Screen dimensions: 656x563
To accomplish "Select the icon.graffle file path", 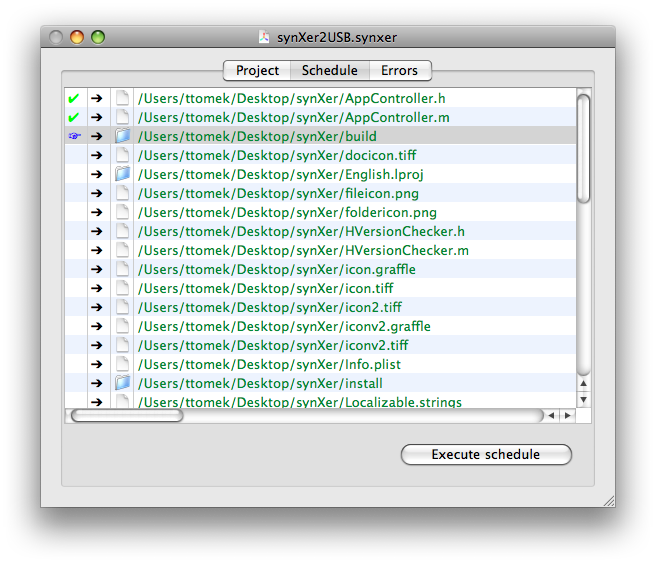I will tap(276, 269).
